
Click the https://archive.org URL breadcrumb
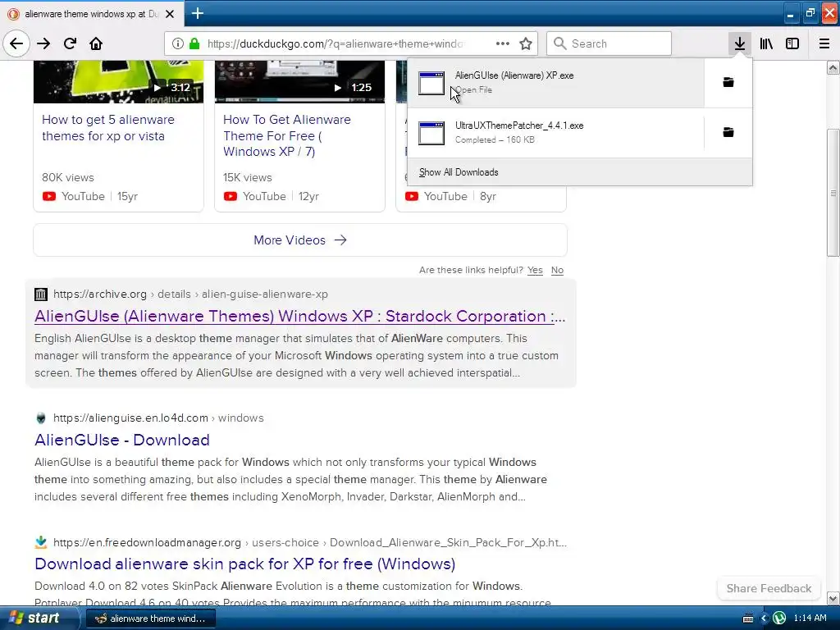[99, 294]
